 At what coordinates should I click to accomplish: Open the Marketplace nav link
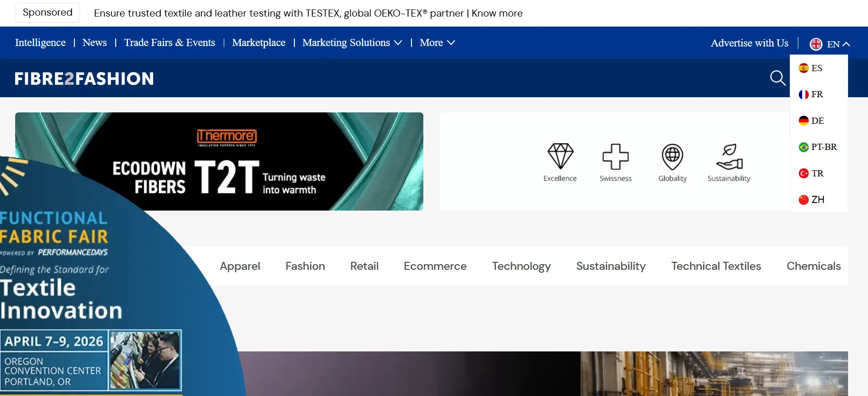click(x=259, y=43)
